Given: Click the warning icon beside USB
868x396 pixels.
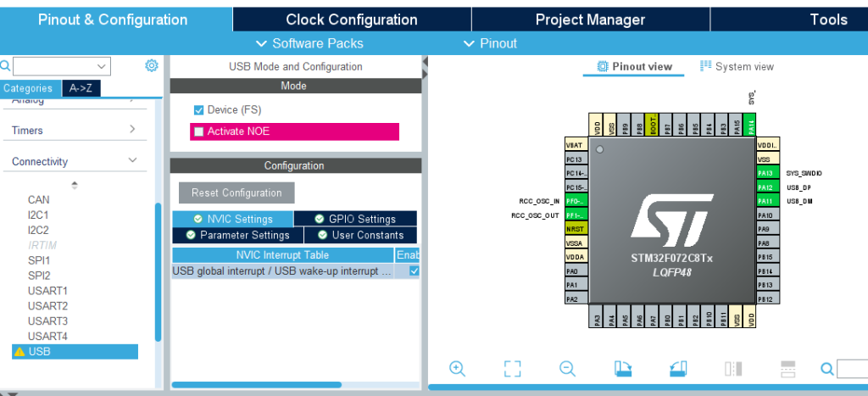Looking at the screenshot, I should tap(20, 351).
